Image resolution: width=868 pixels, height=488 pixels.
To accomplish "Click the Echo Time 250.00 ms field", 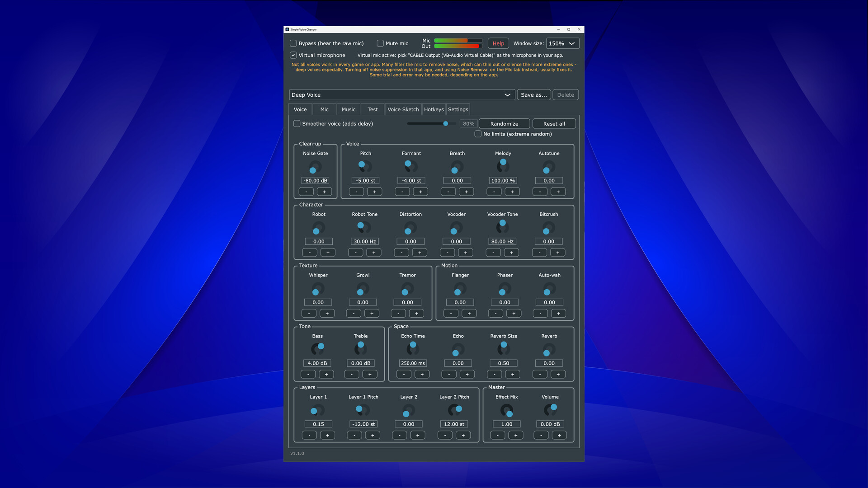I will click(x=413, y=363).
